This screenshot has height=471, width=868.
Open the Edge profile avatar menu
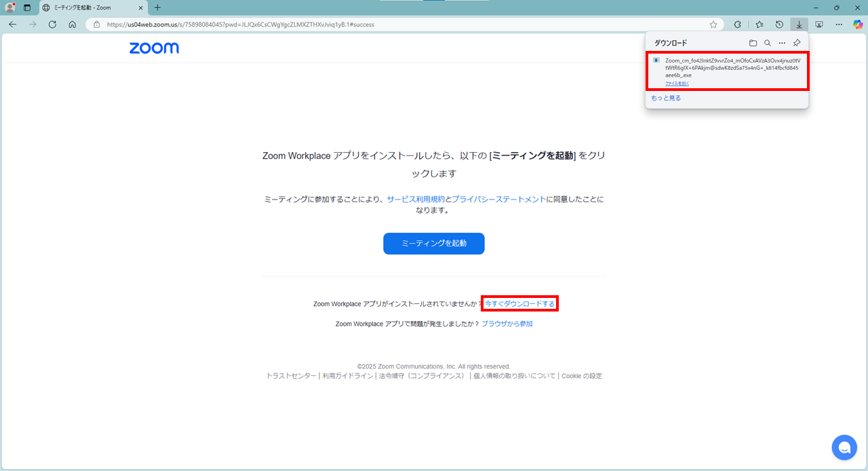click(x=10, y=7)
